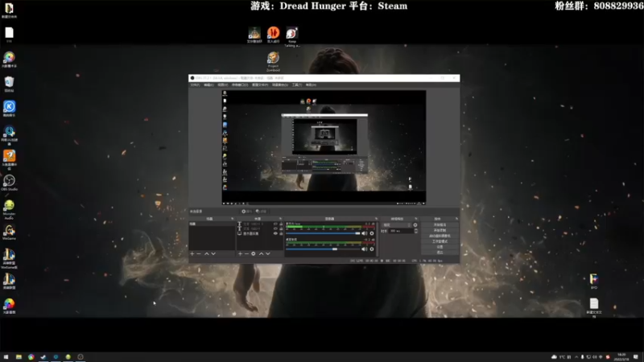The image size is (644, 362).
Task: Open source properties gear in Sources toolbar
Action: pyautogui.click(x=254, y=254)
